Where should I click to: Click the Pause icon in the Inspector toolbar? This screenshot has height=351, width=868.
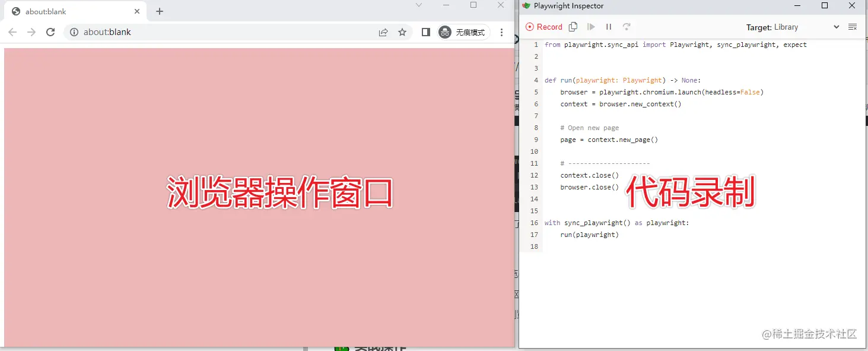pos(609,26)
